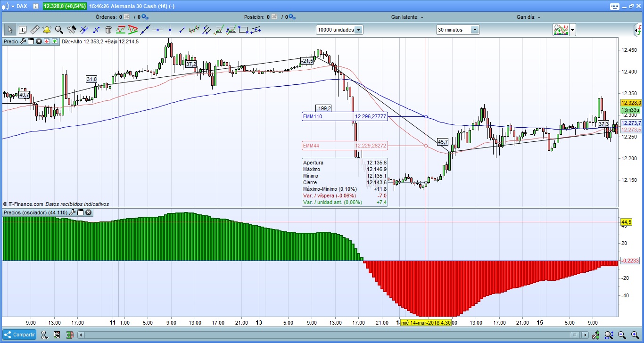
Task: Select the Fibonacci retracement dotted tool
Action: 218,30
